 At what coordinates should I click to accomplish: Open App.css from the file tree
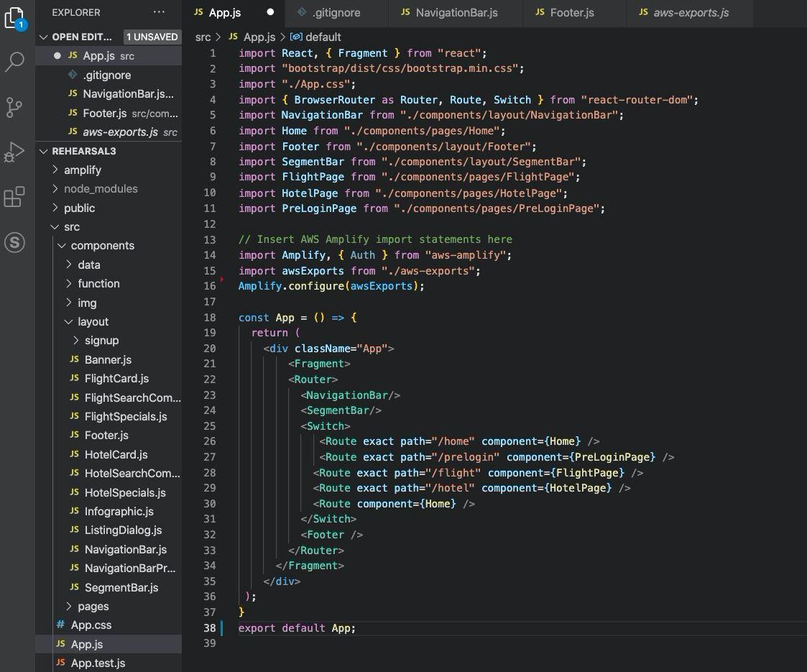coord(91,625)
